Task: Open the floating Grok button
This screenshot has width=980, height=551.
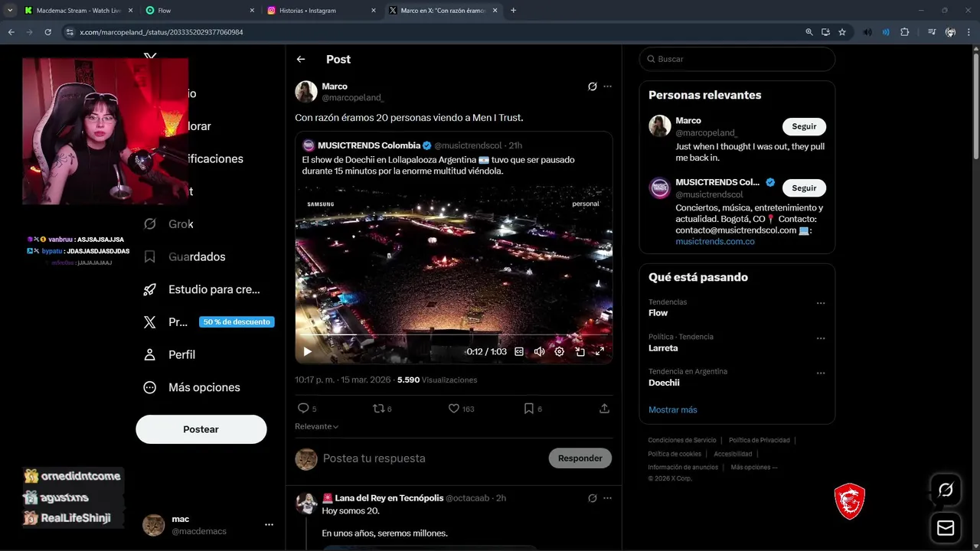Action: pos(946,490)
